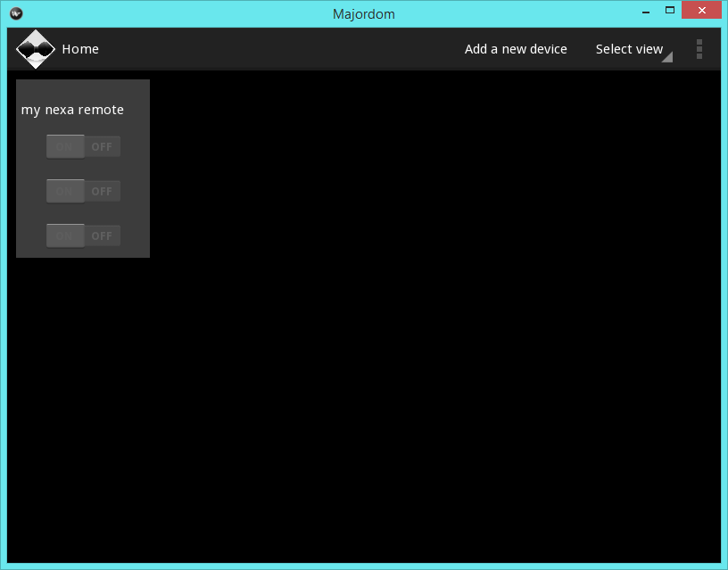
Task: Open the three-dot overflow menu
Action: [699, 49]
